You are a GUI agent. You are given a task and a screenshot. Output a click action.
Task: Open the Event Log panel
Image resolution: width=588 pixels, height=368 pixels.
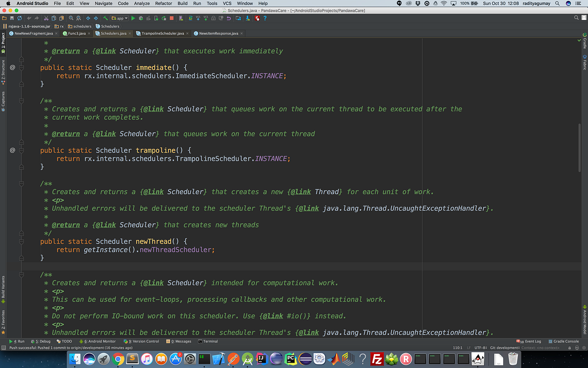(530, 341)
